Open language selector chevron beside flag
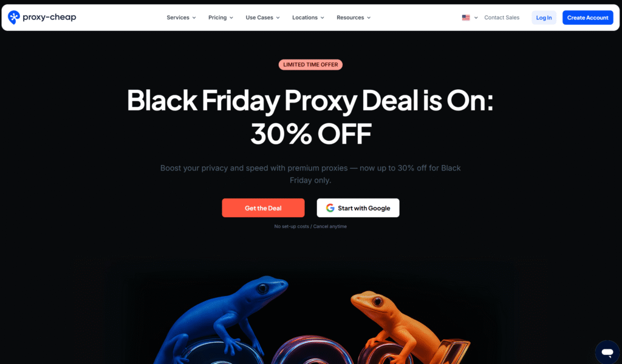This screenshot has height=364, width=622. [x=476, y=18]
